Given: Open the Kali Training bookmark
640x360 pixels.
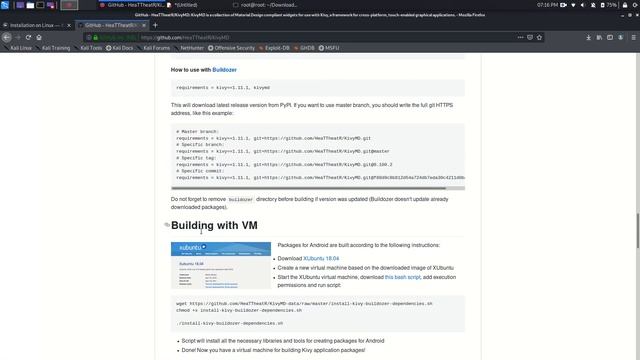Looking at the screenshot, I should (x=53, y=48).
